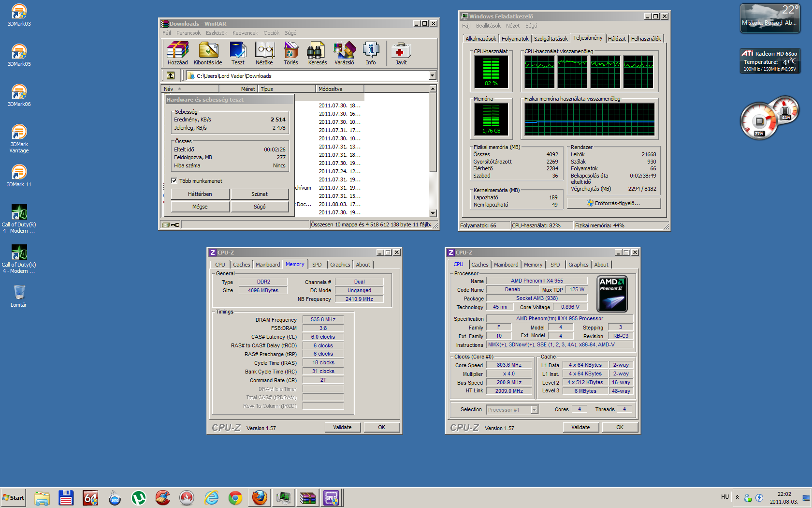Viewport: 812px width, 508px height.
Task: Switch to the Felhasználók tab
Action: point(646,39)
